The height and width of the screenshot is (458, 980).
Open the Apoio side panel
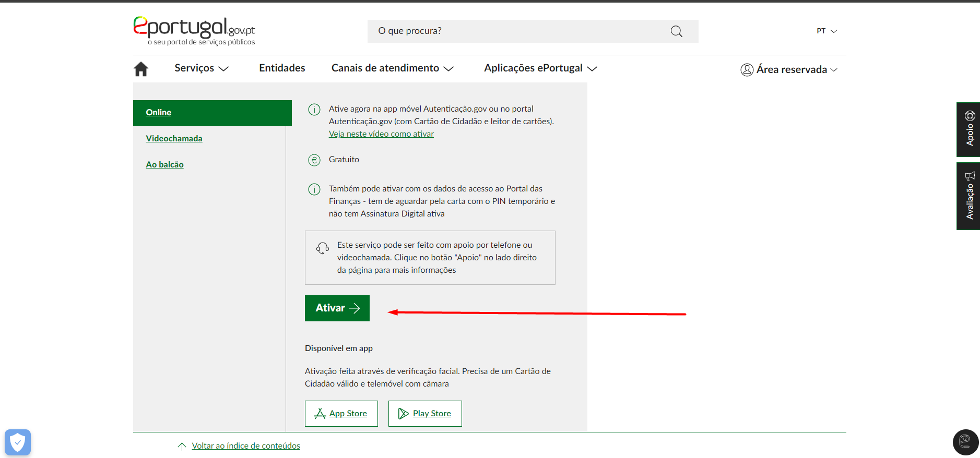969,129
